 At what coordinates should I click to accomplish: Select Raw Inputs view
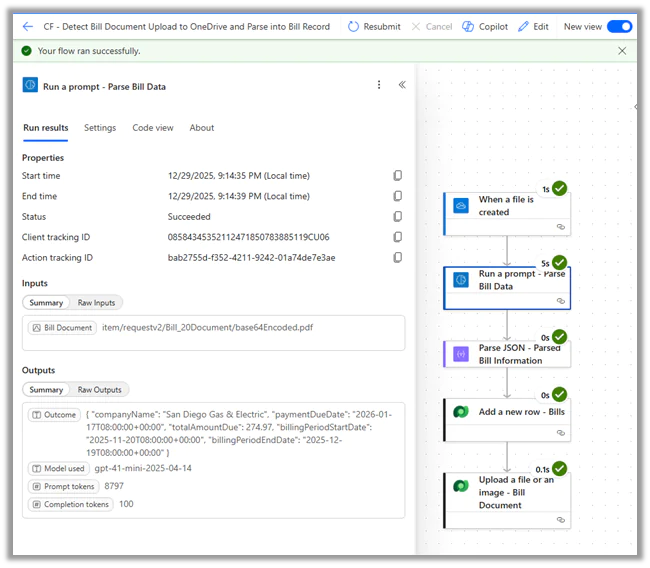point(96,303)
